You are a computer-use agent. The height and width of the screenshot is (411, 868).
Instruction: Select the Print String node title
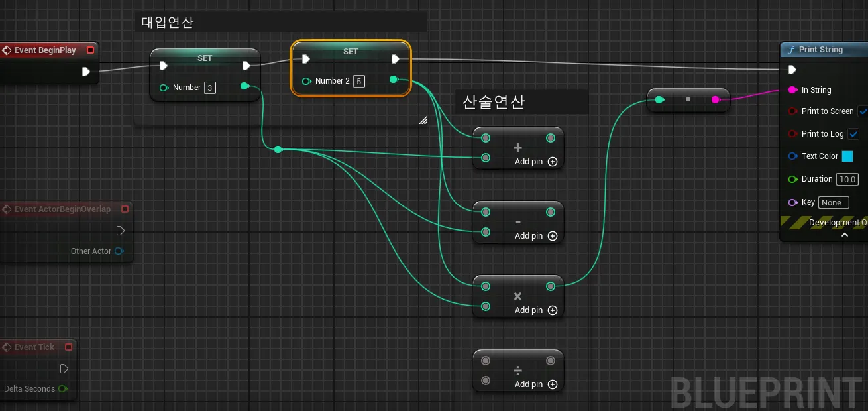coord(821,50)
